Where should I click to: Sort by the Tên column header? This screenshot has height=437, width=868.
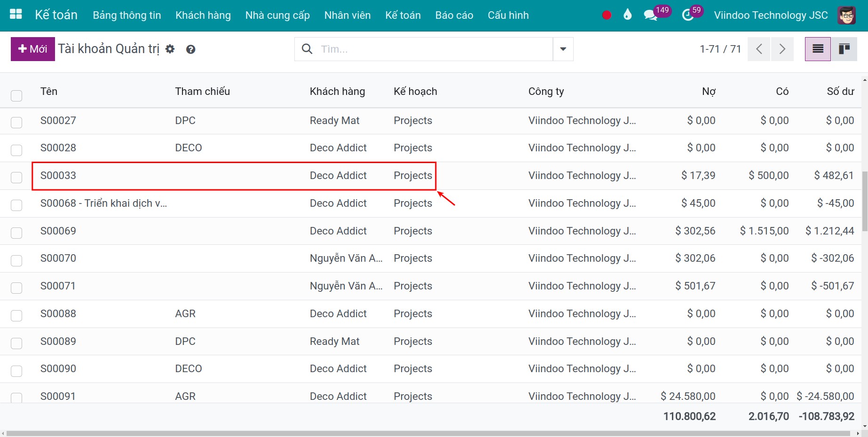pos(49,91)
